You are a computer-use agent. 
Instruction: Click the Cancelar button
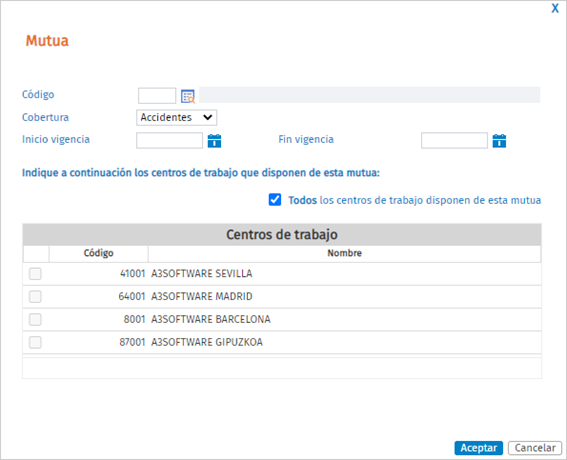(535, 448)
